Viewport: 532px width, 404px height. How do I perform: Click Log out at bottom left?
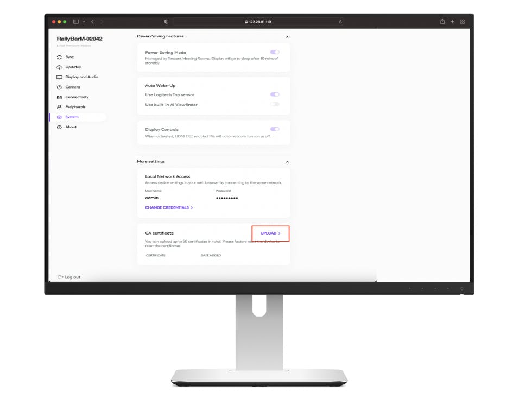tap(69, 277)
